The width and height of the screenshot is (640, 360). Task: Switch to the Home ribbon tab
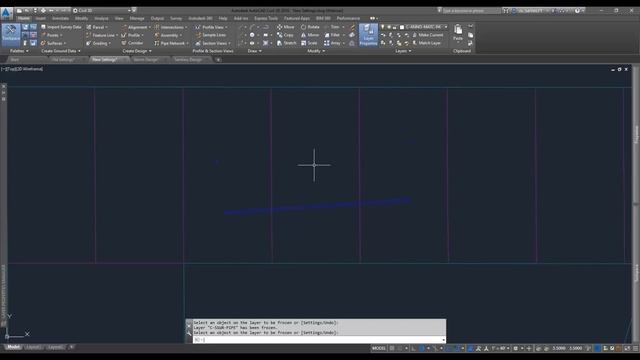coord(23,18)
